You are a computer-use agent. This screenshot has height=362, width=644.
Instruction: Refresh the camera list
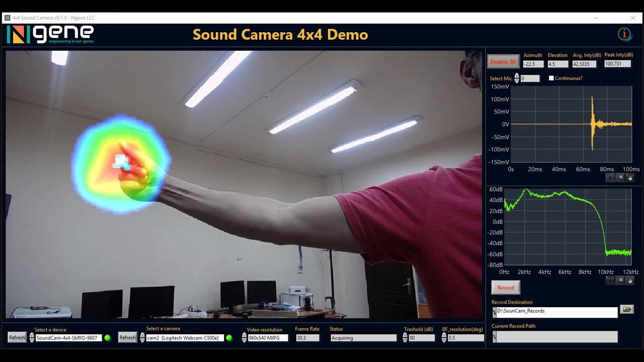click(x=127, y=338)
